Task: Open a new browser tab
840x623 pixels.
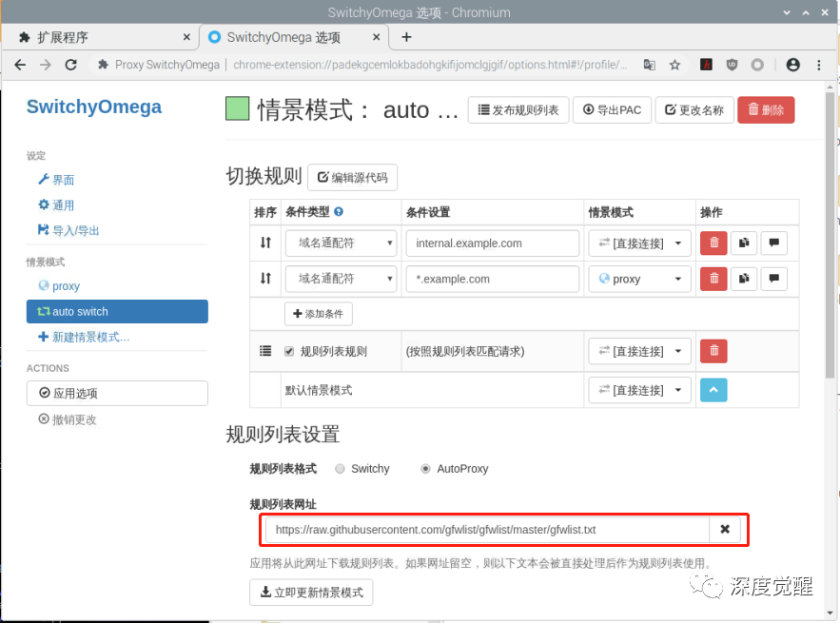Action: 406,37
